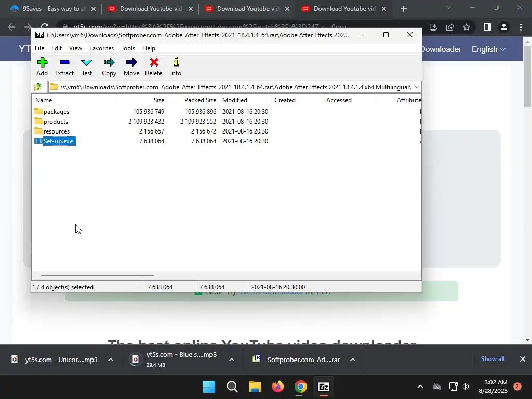Viewport: 532px width, 399px height.
Task: Bookmark this page with star icon
Action: point(467,27)
